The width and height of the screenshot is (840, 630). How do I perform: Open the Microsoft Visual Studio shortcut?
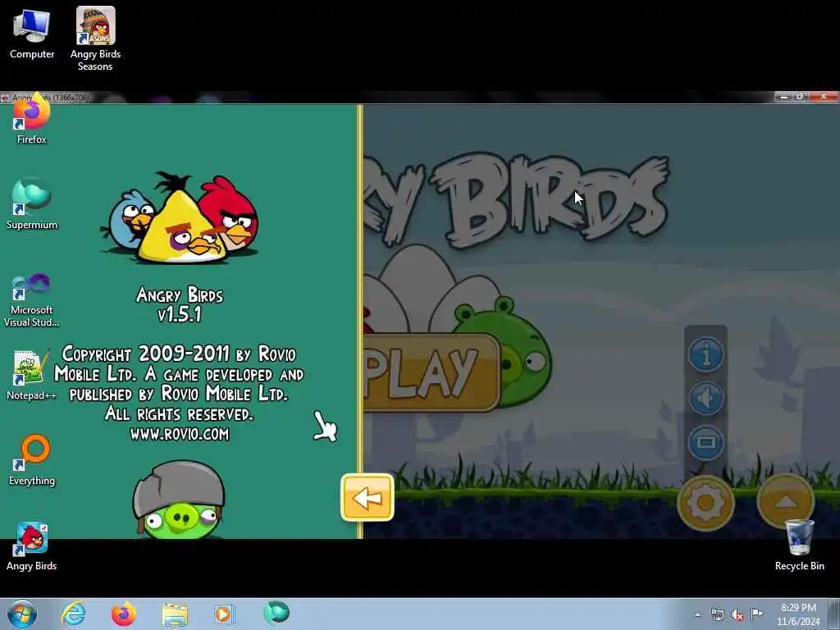tap(32, 300)
